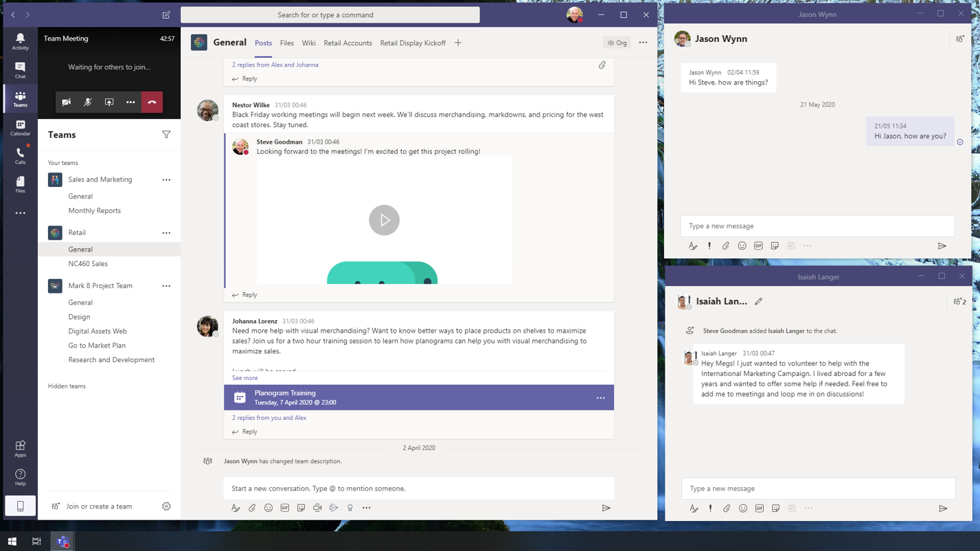Screen dimensions: 980x551
Task: Open Calls in the left rail
Action: [20, 156]
